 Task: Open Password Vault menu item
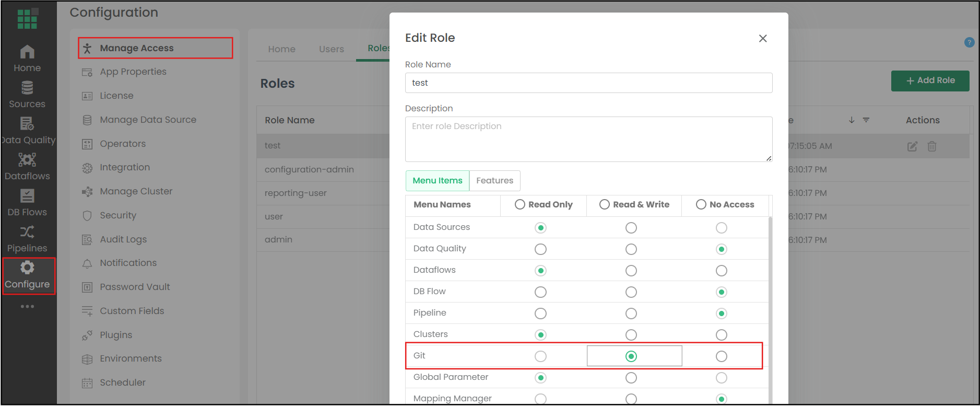coord(126,287)
